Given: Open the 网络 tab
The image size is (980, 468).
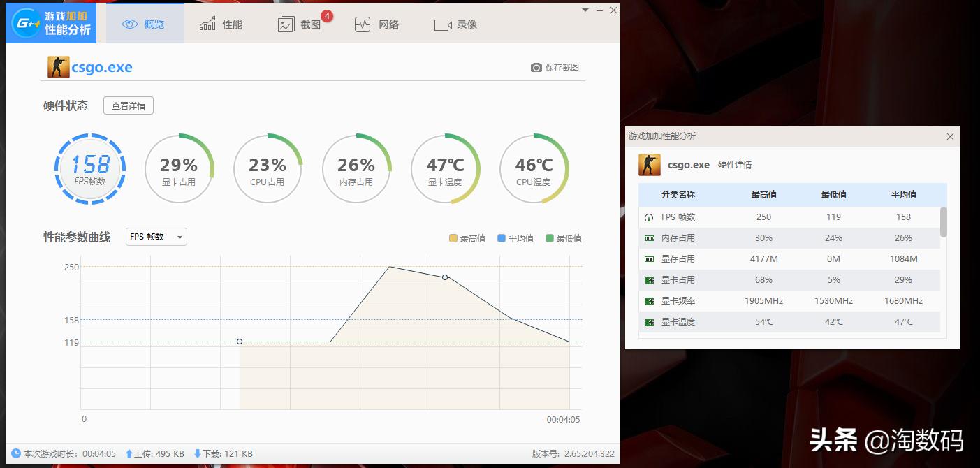Looking at the screenshot, I should point(377,23).
